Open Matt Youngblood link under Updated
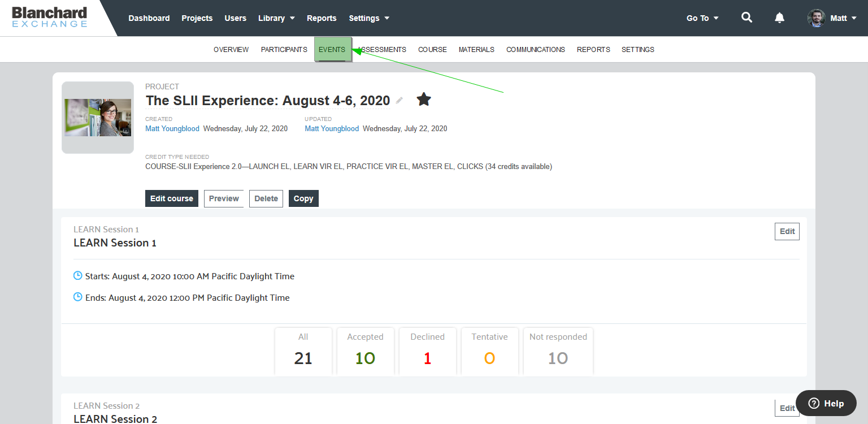 tap(332, 129)
